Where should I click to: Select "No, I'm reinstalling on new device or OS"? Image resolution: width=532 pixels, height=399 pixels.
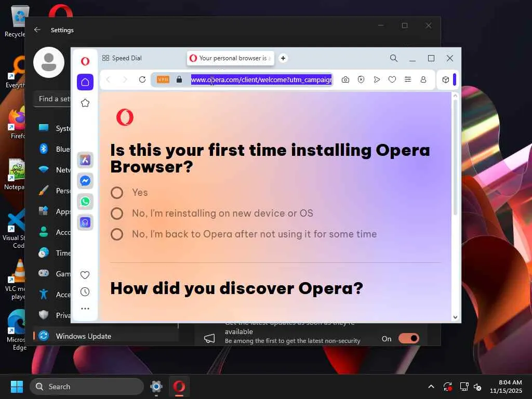click(x=117, y=214)
